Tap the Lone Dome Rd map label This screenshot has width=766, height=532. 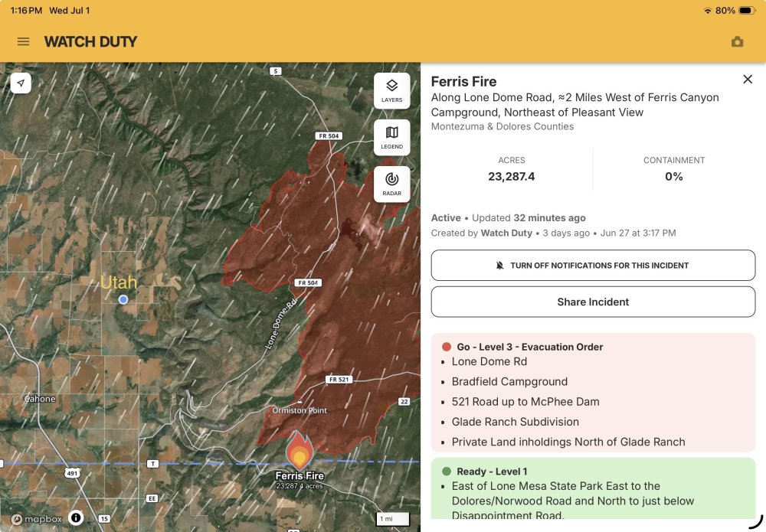coord(280,324)
